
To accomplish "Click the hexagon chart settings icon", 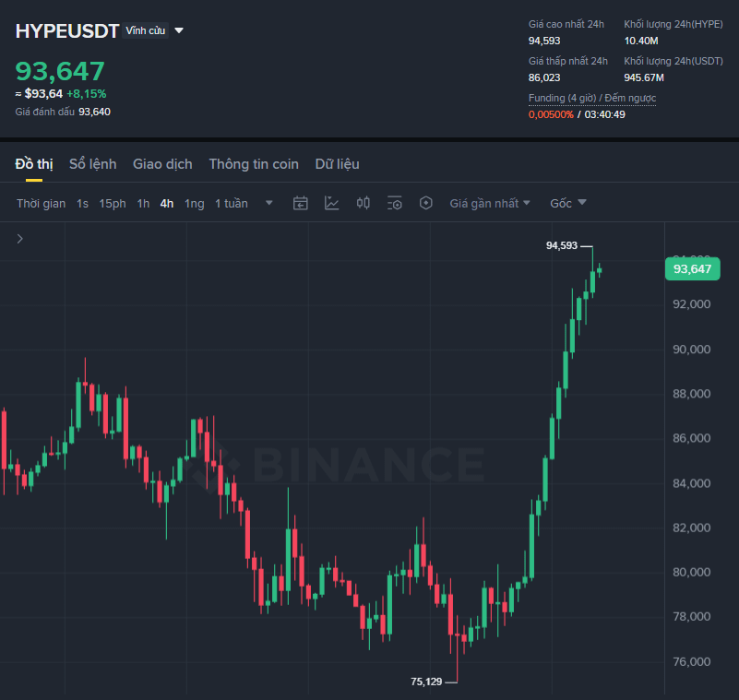I will coord(425,203).
